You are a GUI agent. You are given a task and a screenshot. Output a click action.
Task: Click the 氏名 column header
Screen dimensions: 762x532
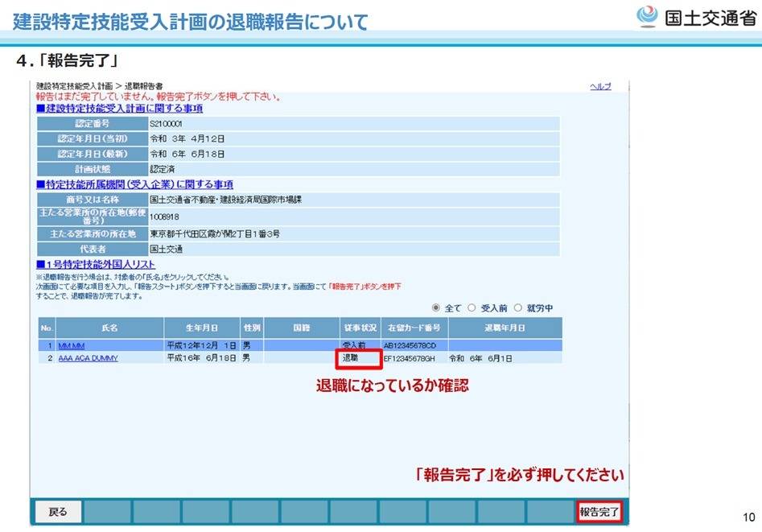click(x=109, y=328)
